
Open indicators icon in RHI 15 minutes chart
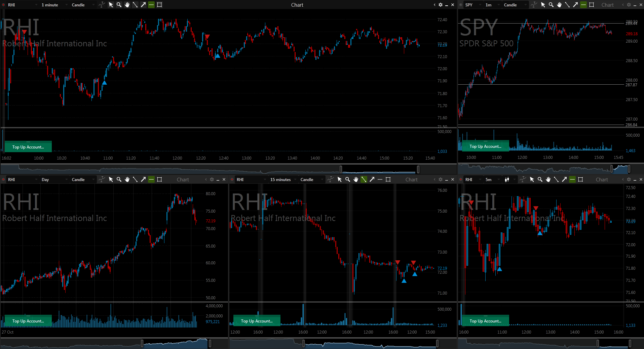point(330,179)
